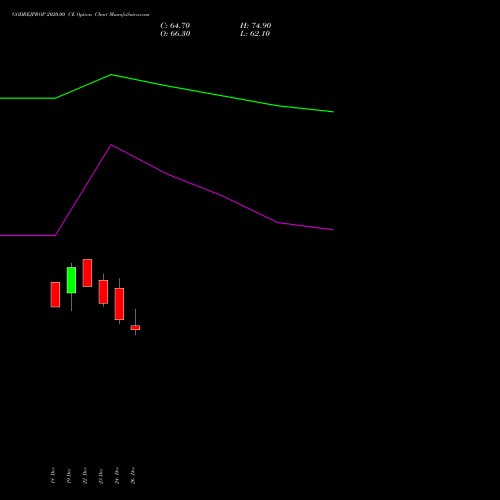Click the GODREJPROP options chart title
The image size is (500, 500).
click(81, 14)
